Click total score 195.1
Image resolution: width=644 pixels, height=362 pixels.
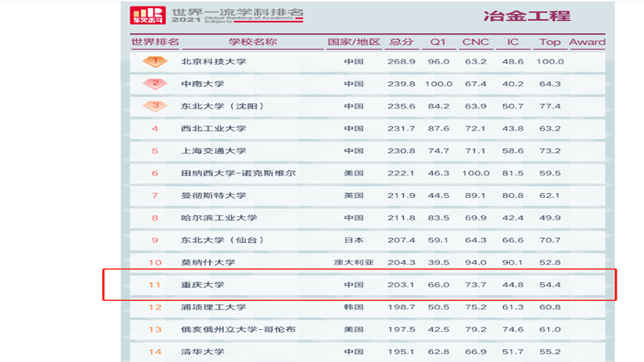click(401, 352)
